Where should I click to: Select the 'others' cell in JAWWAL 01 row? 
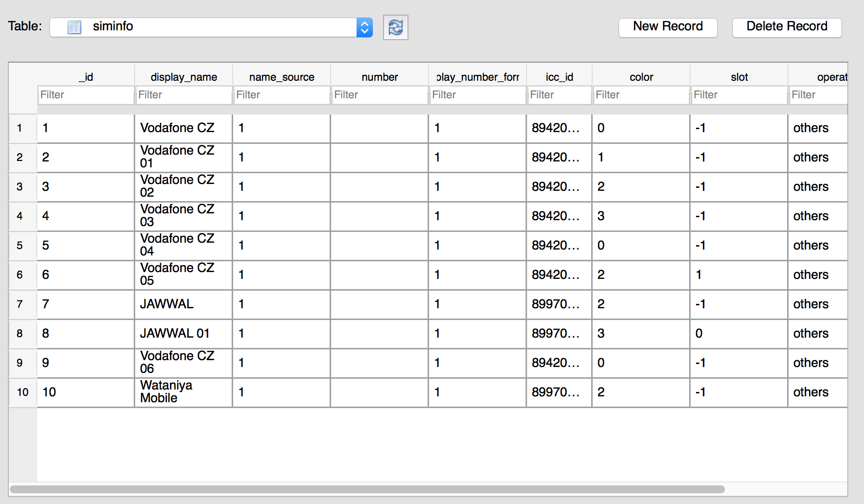coord(818,334)
